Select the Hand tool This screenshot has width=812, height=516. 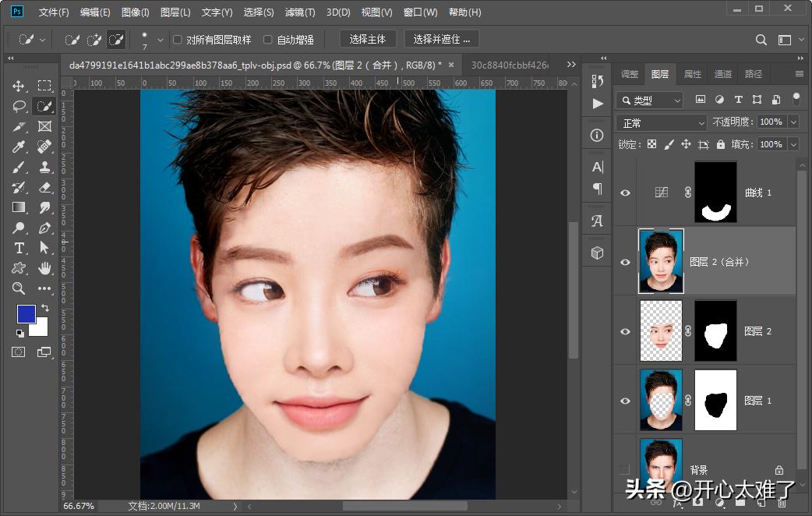point(44,268)
